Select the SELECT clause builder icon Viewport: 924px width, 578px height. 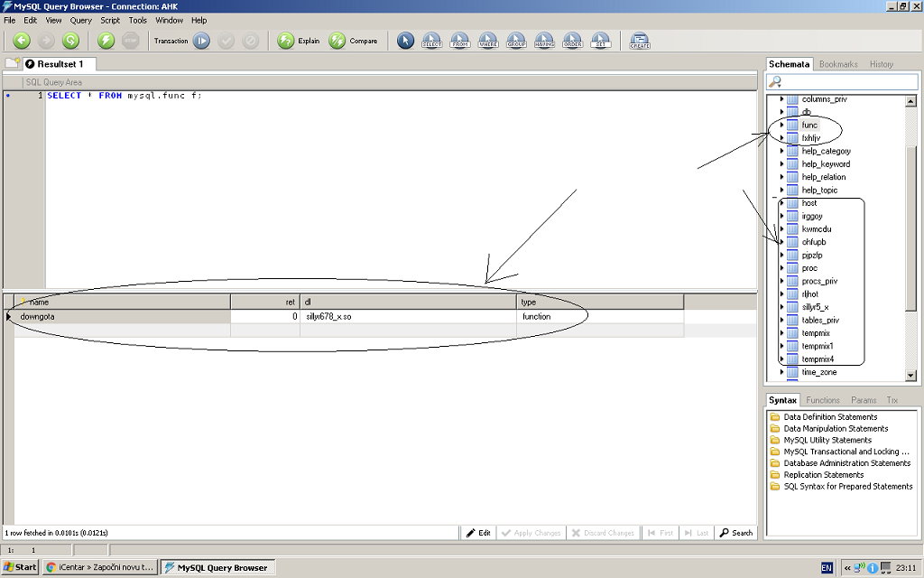(431, 41)
